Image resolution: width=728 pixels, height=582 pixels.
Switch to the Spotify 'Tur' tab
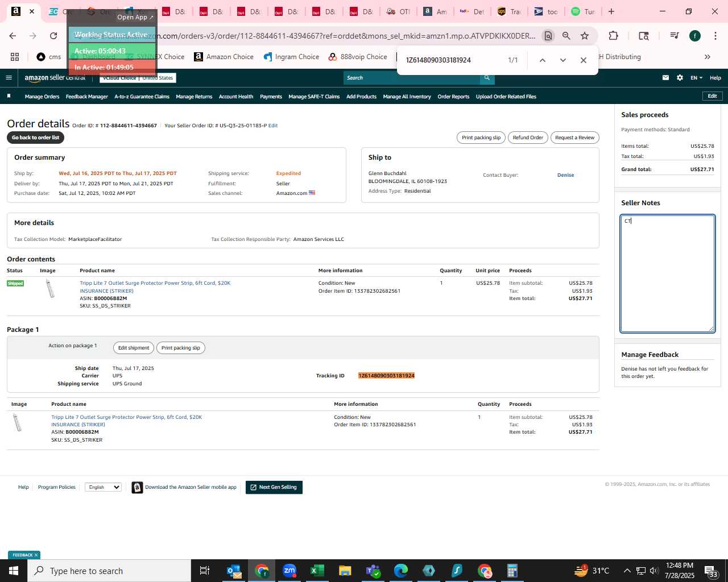point(584,11)
